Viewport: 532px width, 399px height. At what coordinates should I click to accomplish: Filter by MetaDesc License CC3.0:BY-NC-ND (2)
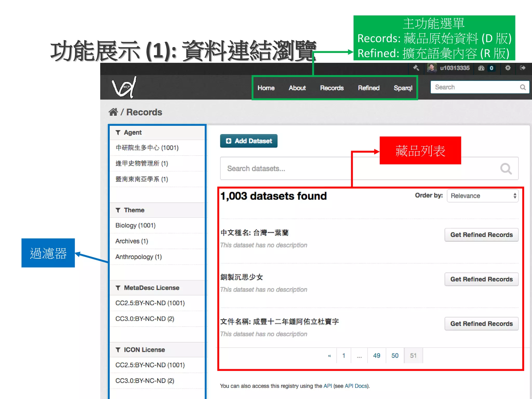[145, 319]
